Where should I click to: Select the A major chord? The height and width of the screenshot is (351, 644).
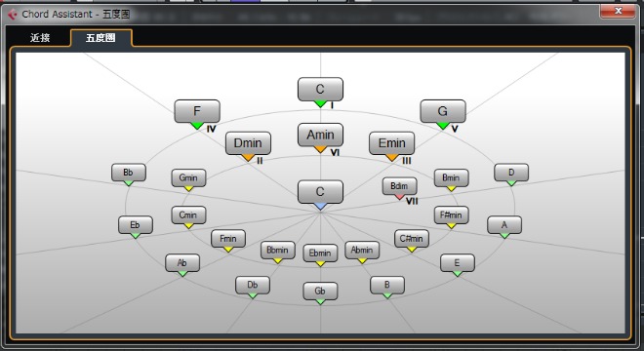(504, 225)
